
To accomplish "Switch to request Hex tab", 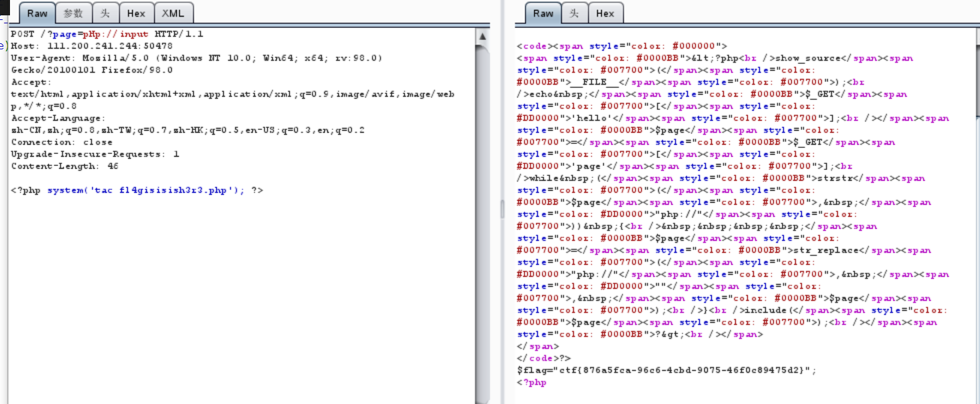I will [x=136, y=13].
